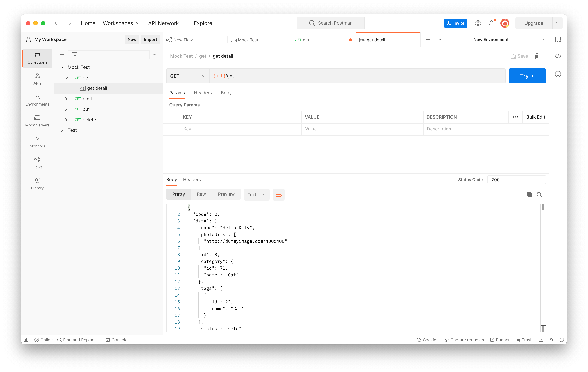Open the environment quick look icon
The height and width of the screenshot is (372, 588).
(558, 39)
